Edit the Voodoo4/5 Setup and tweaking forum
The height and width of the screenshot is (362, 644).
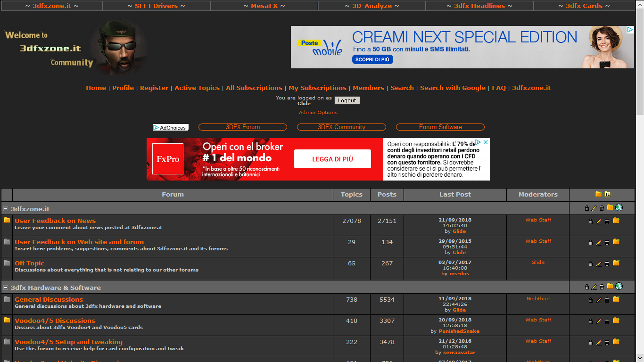pyautogui.click(x=599, y=343)
